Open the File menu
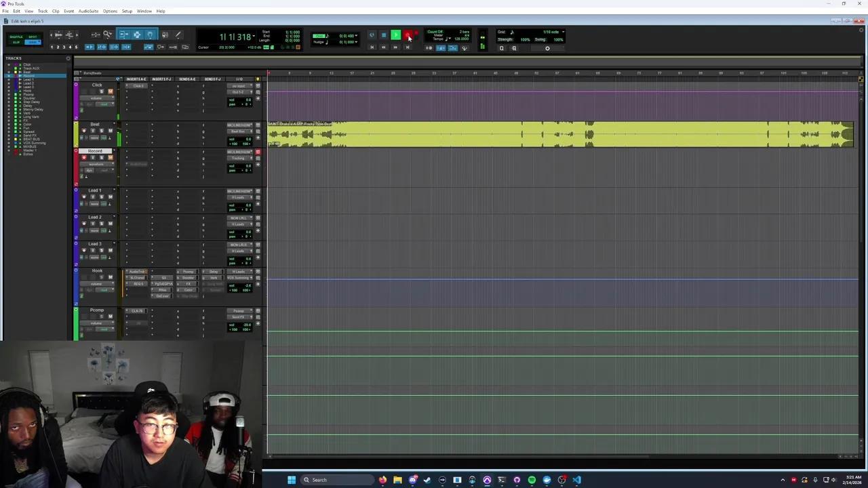Viewport: 868px width, 488px height. [x=5, y=11]
